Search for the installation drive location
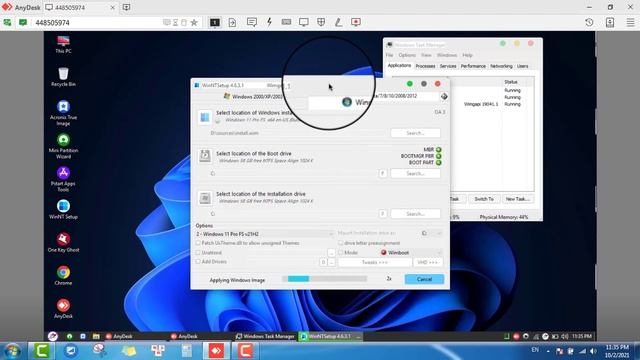640x360 pixels. pyautogui.click(x=416, y=214)
